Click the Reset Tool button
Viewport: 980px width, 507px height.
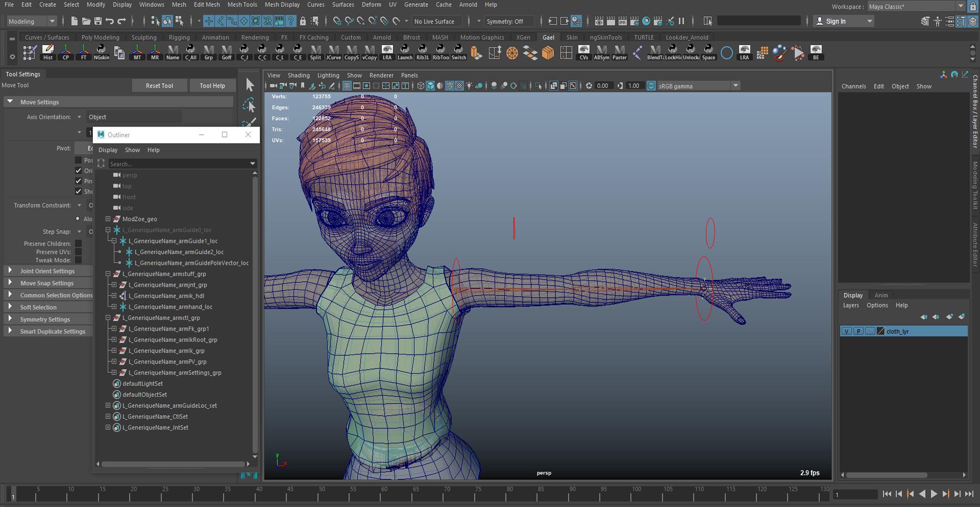(x=159, y=86)
